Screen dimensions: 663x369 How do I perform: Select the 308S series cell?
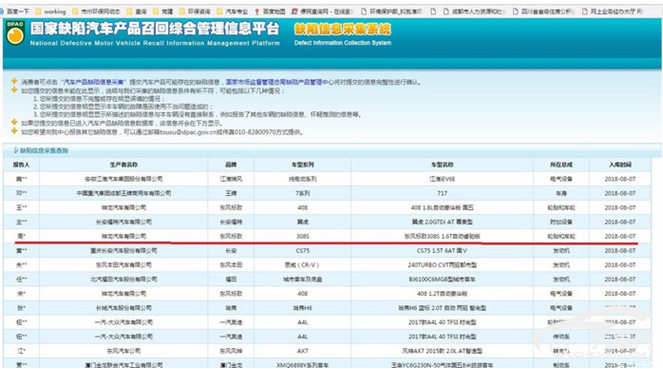[302, 236]
